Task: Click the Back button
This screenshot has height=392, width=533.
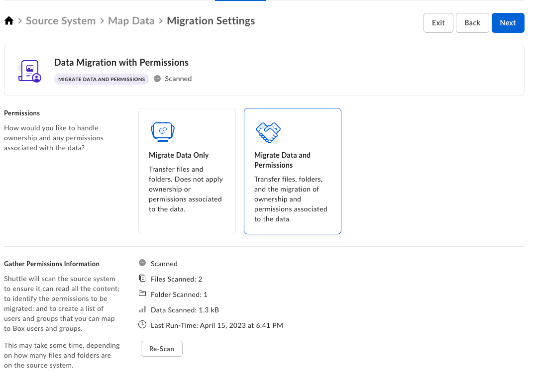Action: [472, 23]
